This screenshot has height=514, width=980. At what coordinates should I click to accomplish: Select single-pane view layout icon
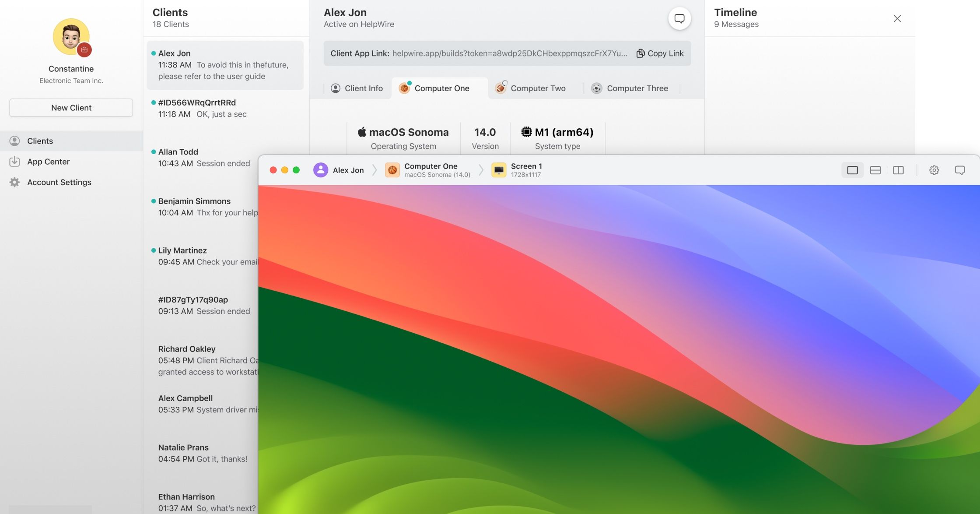[852, 170]
